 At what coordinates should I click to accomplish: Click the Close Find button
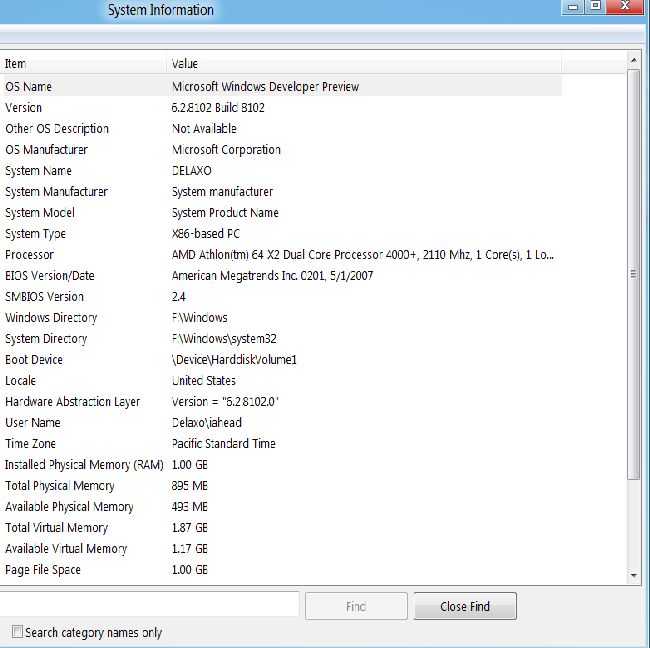pyautogui.click(x=465, y=606)
